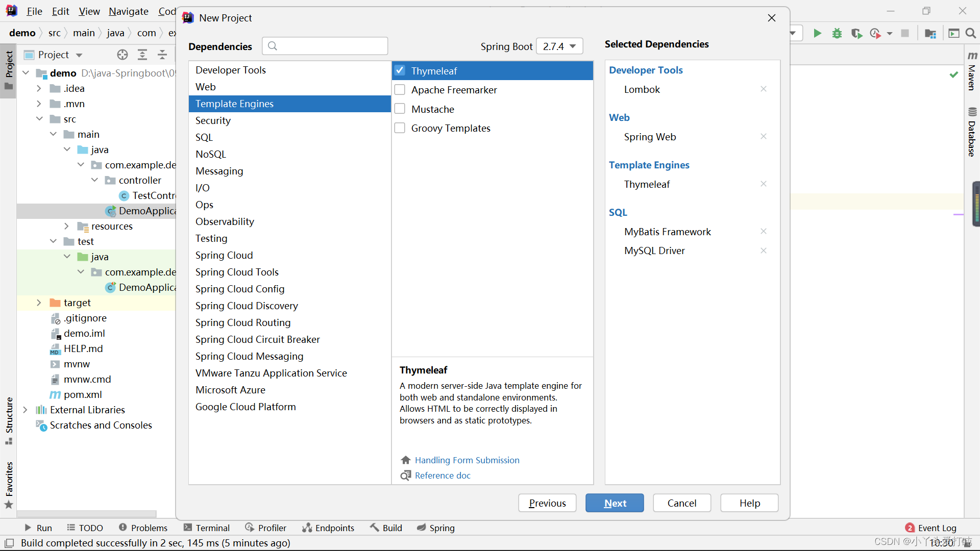
Task: Click the run anything terminal icon in toolbar
Action: pos(953,33)
